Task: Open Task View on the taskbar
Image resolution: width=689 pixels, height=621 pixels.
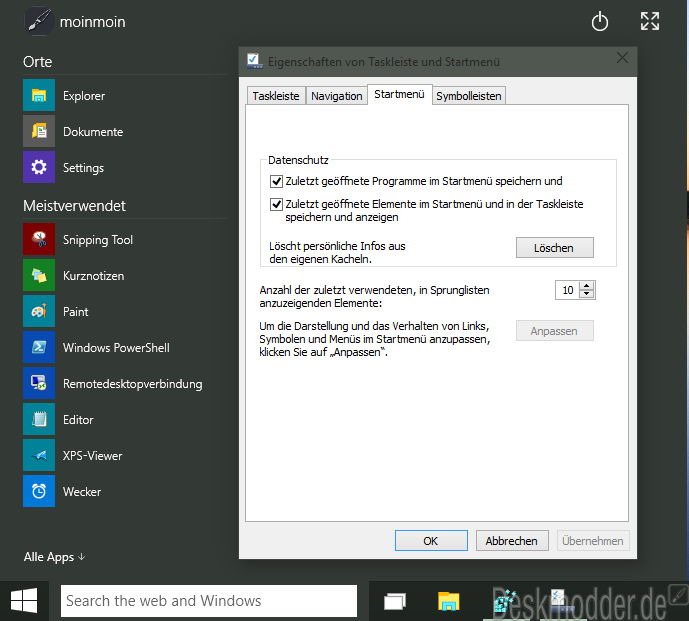Action: (x=395, y=601)
